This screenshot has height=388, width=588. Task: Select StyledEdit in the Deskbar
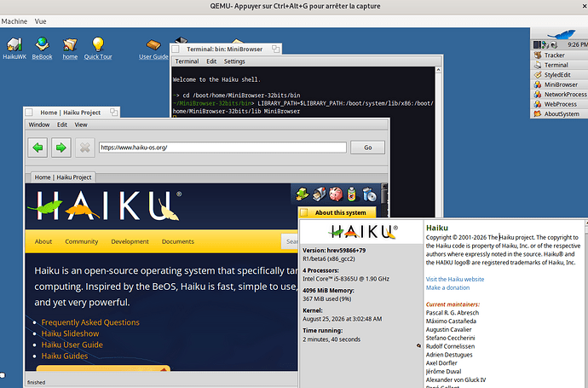(x=559, y=75)
